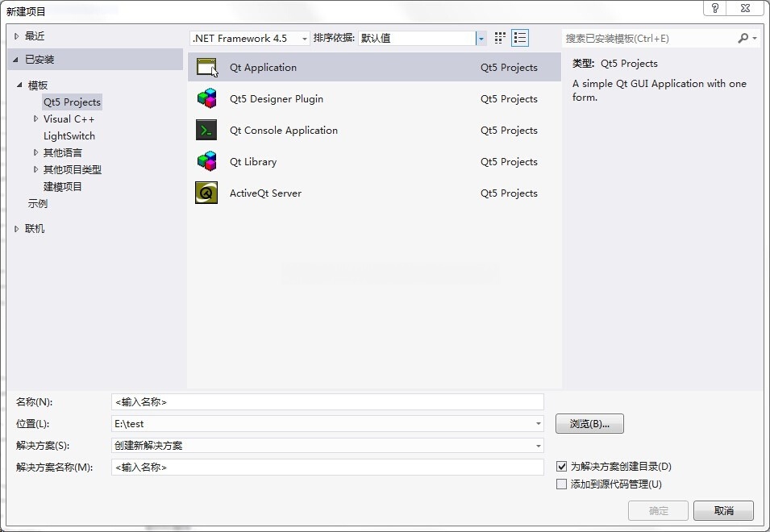770x532 pixels.
Task: Select the Qt Library cubes icon
Action: point(206,161)
